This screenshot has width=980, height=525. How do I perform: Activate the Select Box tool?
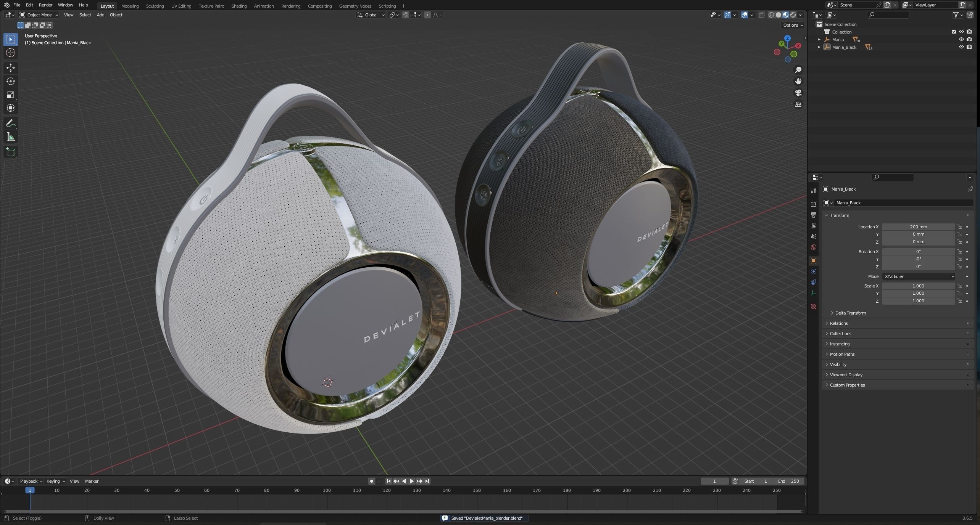[11, 39]
